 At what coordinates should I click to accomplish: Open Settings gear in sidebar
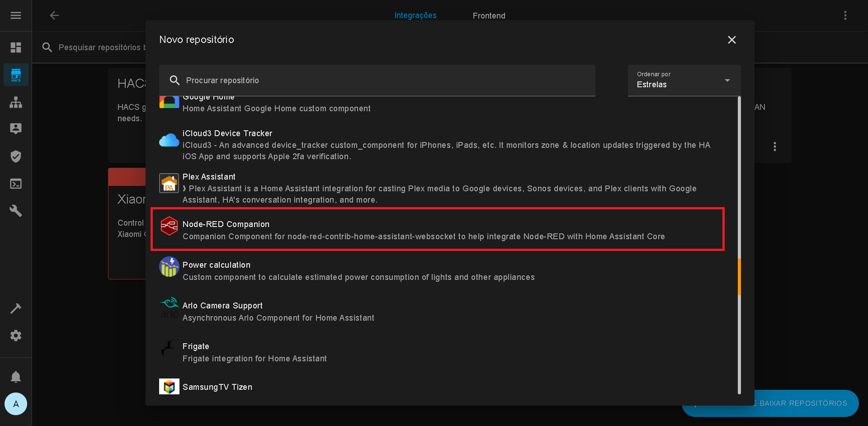[16, 336]
